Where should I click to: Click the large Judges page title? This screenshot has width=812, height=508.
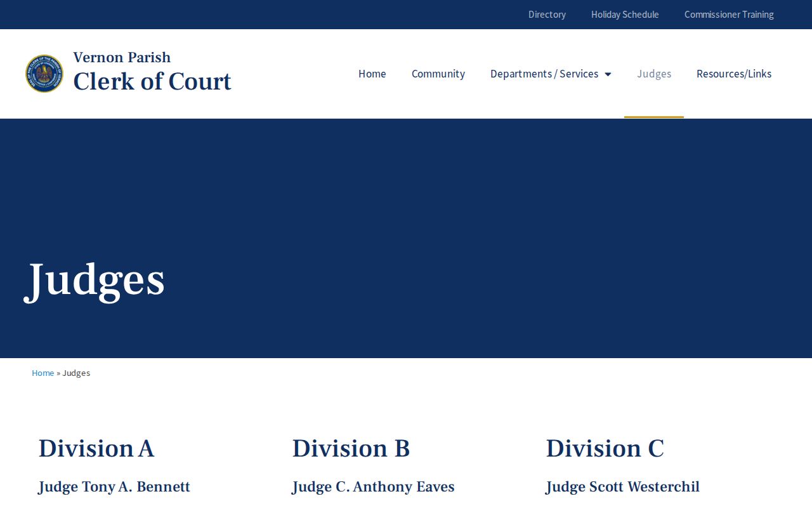click(95, 280)
